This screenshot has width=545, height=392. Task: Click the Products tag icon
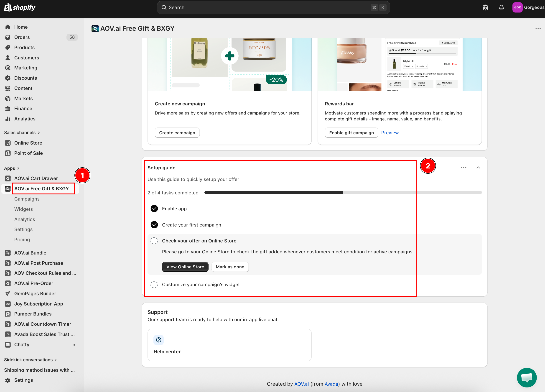8,47
